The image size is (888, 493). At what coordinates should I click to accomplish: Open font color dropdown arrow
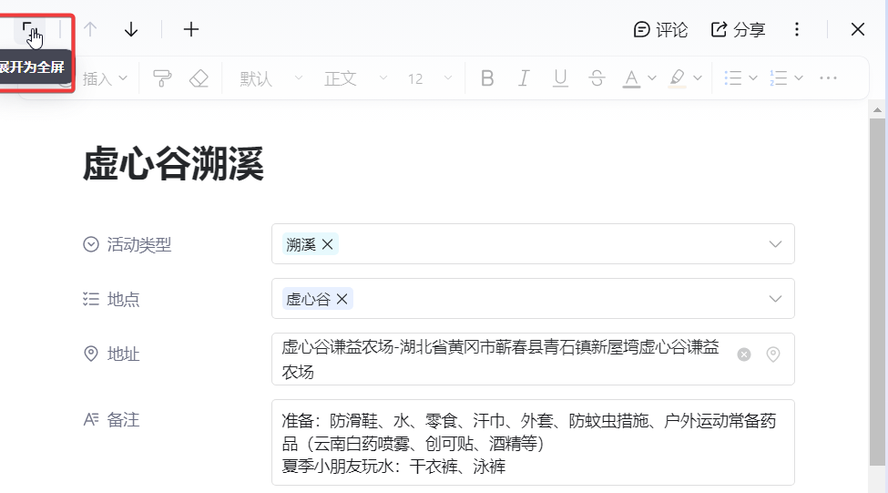(x=652, y=78)
